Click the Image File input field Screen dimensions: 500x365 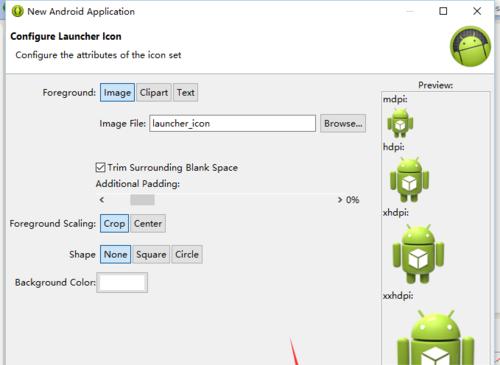coord(232,124)
